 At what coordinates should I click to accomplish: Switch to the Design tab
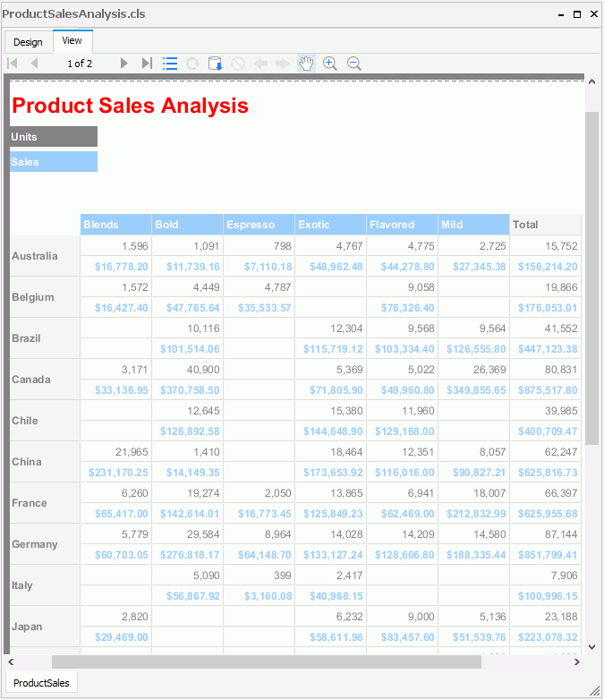point(28,42)
